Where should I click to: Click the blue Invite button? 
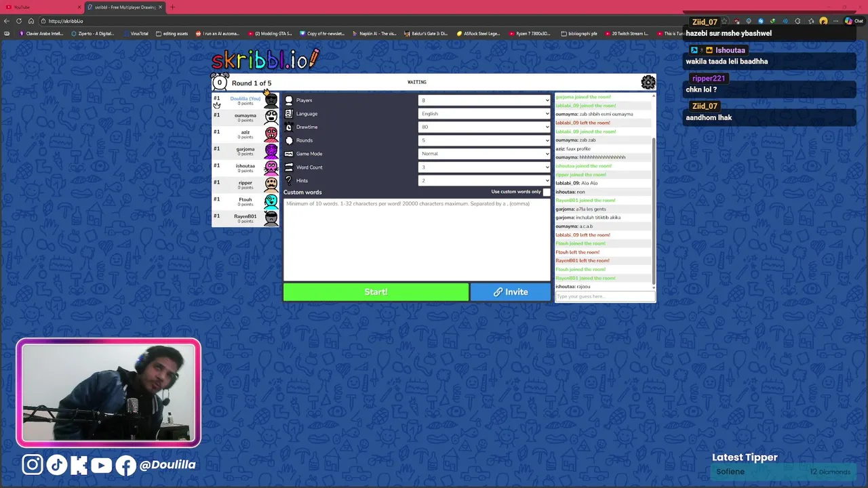click(511, 292)
